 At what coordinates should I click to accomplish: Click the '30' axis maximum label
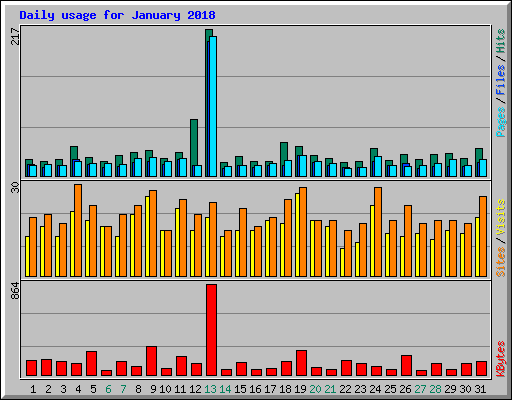pyautogui.click(x=15, y=187)
